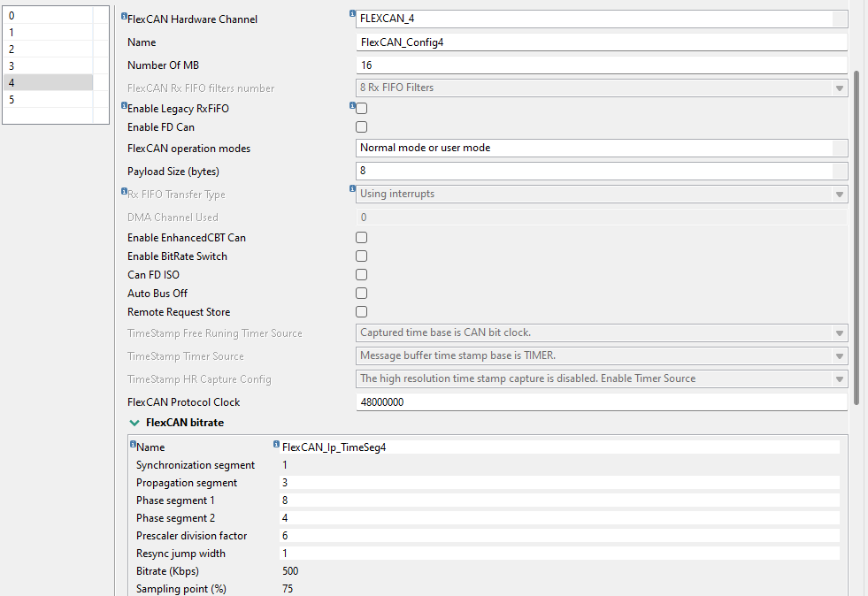Screen dimensions: 868x596
Task: Click the Prescaler division factor field
Action: 559,536
